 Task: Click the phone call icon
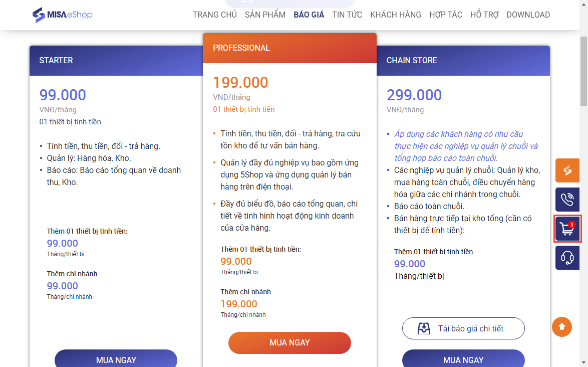point(567,200)
